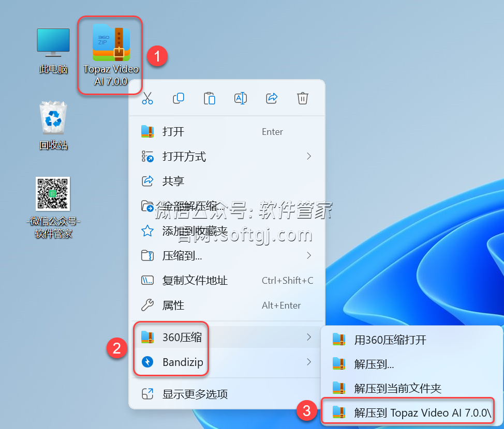Expand the Bandizip chevron arrow

309,362
